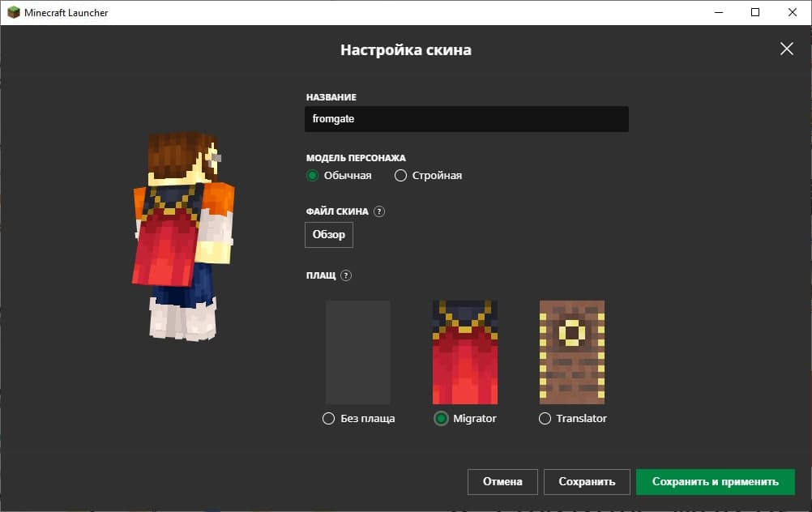Image resolution: width=812 pixels, height=512 pixels.
Task: Click the Обзор browse button
Action: [x=329, y=235]
